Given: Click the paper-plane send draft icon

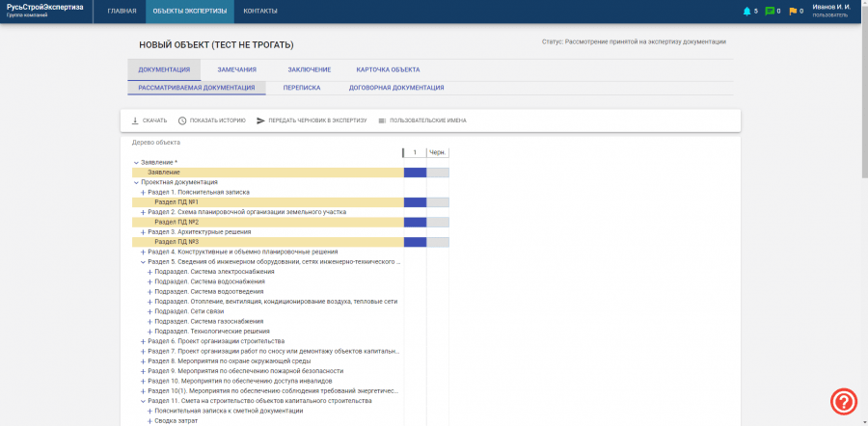Looking at the screenshot, I should click(x=260, y=120).
